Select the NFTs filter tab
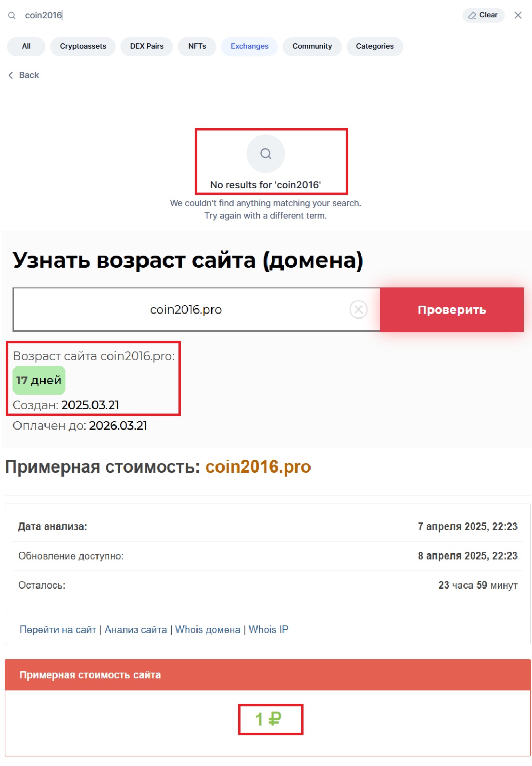Screen dimensions: 532x766 coord(197,46)
